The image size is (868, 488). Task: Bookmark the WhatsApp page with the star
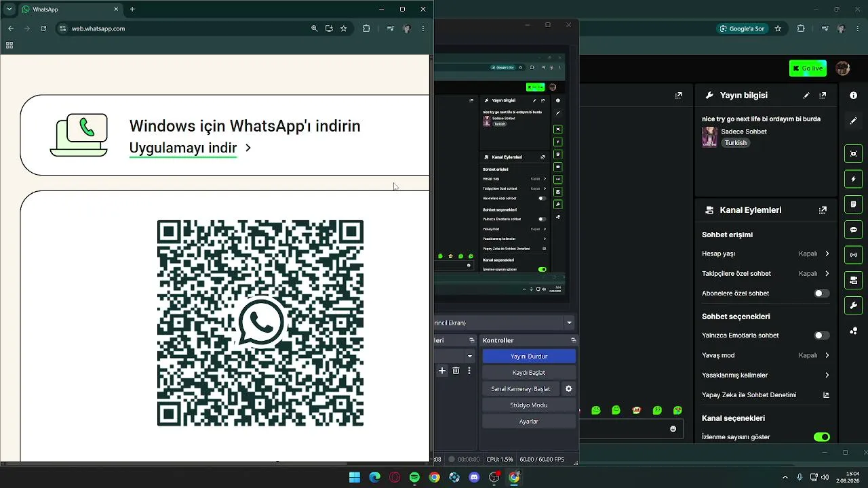click(344, 28)
